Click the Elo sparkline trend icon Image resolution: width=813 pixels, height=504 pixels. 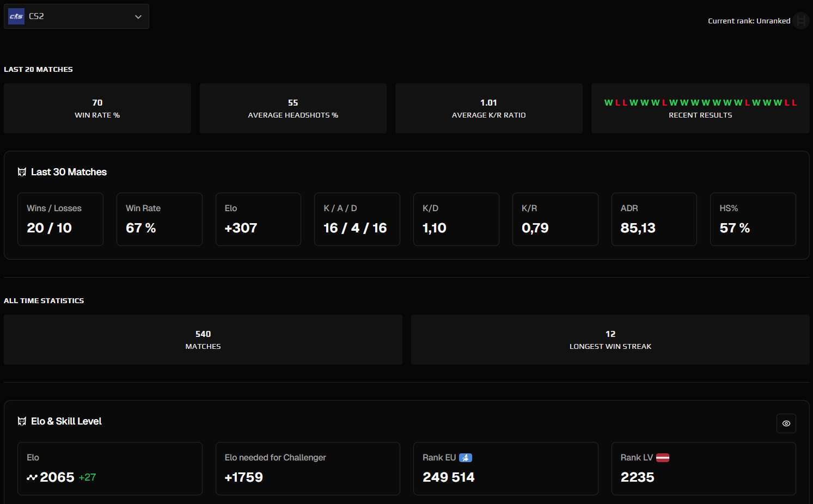31,477
